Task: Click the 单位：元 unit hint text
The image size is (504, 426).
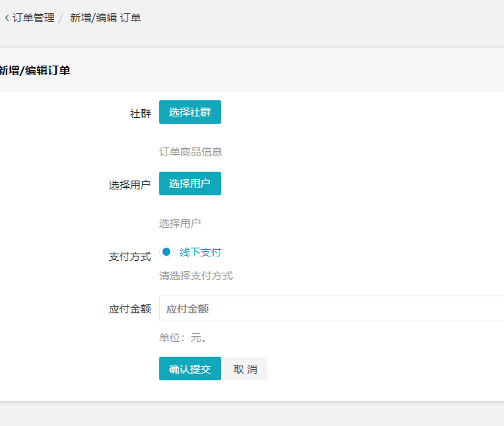Action: click(183, 338)
